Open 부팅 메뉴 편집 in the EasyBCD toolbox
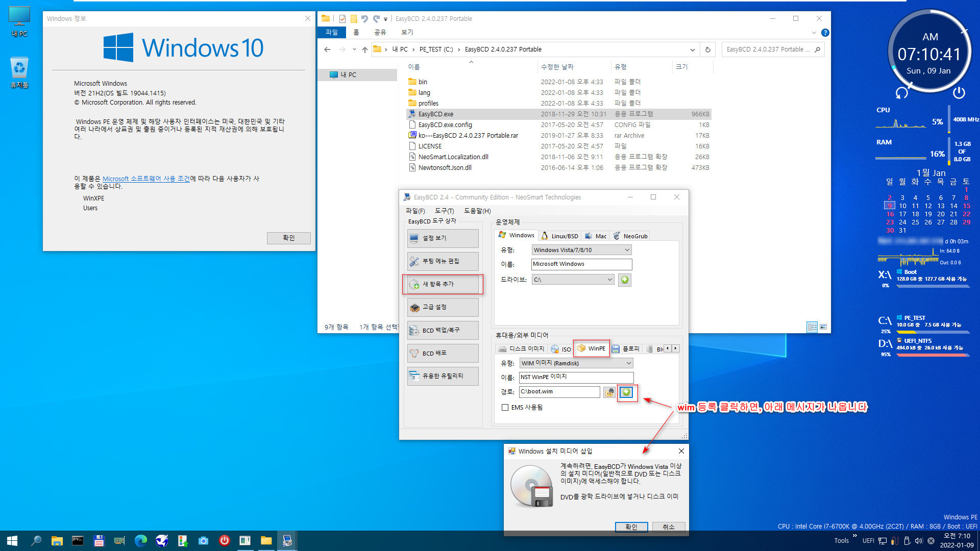980x551 pixels. (443, 261)
